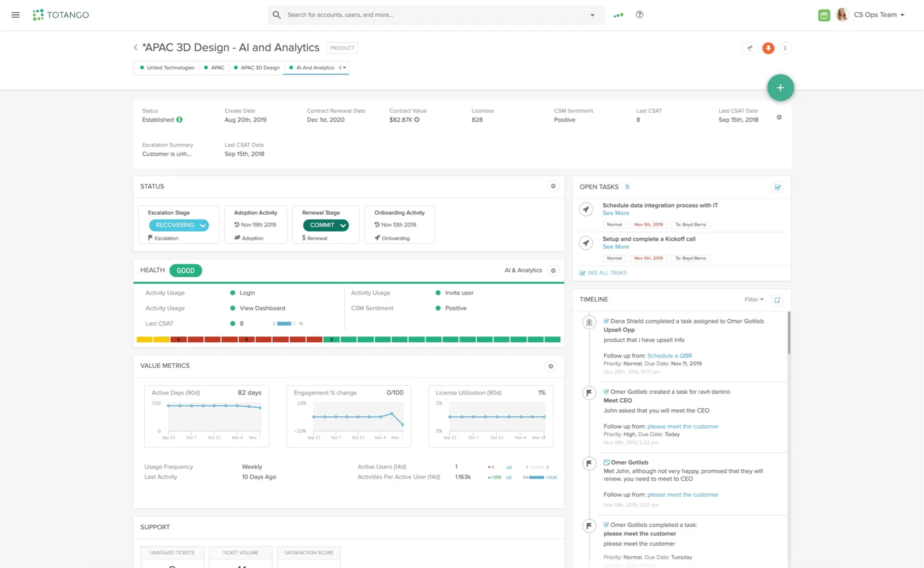The height and width of the screenshot is (568, 924).
Task: Click the orange pin account icon
Action: 768,48
